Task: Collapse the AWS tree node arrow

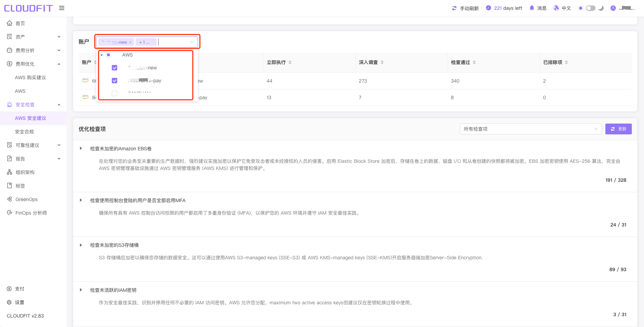Action: coord(102,55)
